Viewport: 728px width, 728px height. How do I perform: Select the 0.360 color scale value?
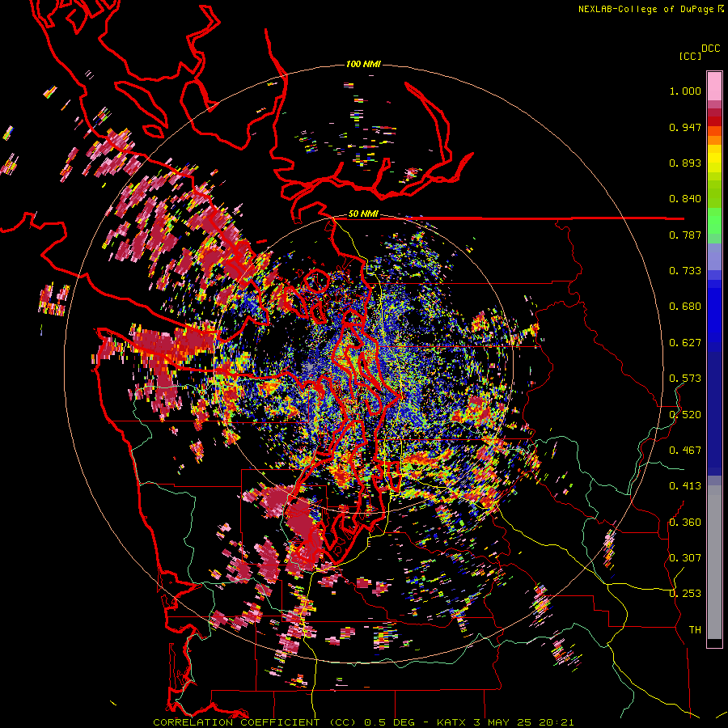click(x=685, y=523)
